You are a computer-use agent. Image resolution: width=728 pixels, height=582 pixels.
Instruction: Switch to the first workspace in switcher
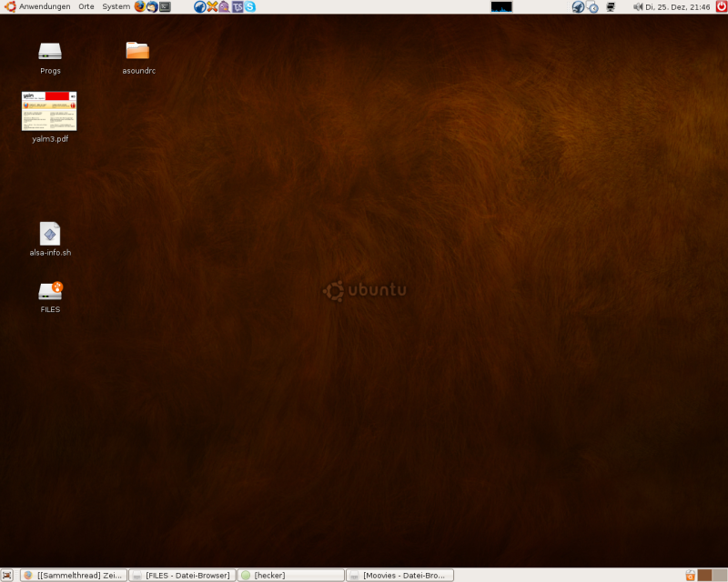coord(704,575)
